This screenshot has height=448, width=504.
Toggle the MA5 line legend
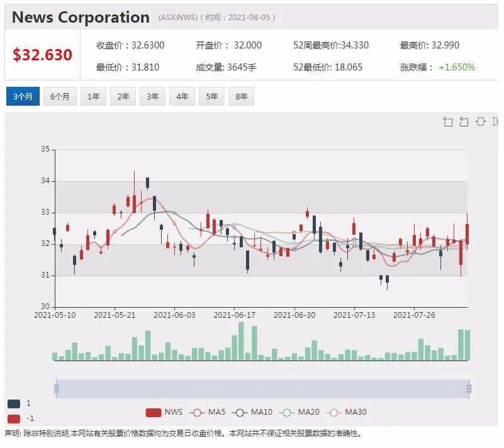coord(207,412)
